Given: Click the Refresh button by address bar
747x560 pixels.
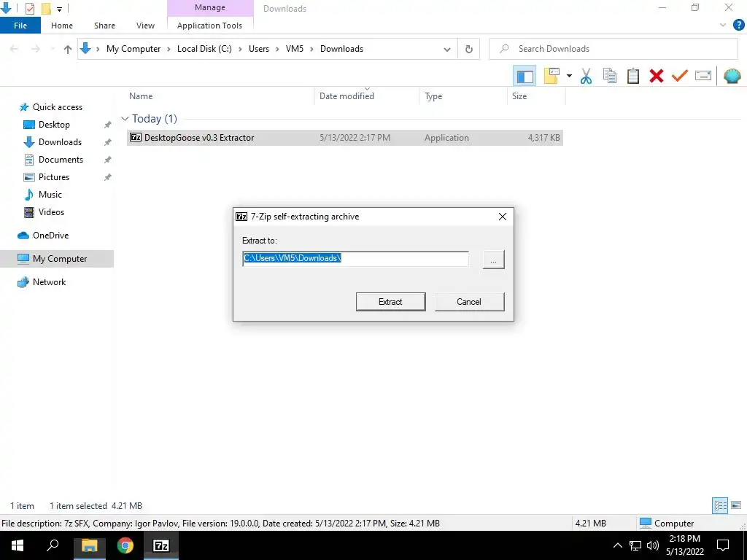Looking at the screenshot, I should (x=469, y=49).
